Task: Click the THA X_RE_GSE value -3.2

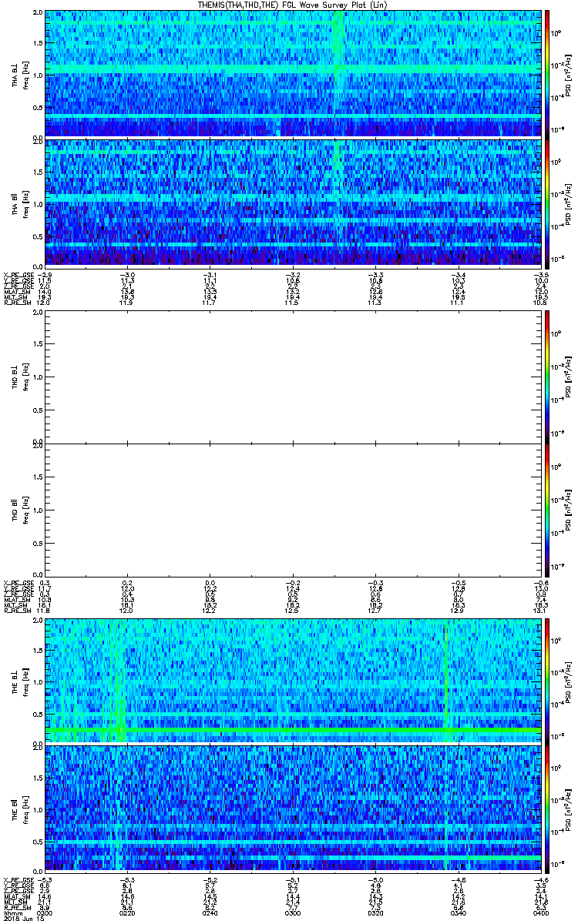Action: click(x=292, y=275)
